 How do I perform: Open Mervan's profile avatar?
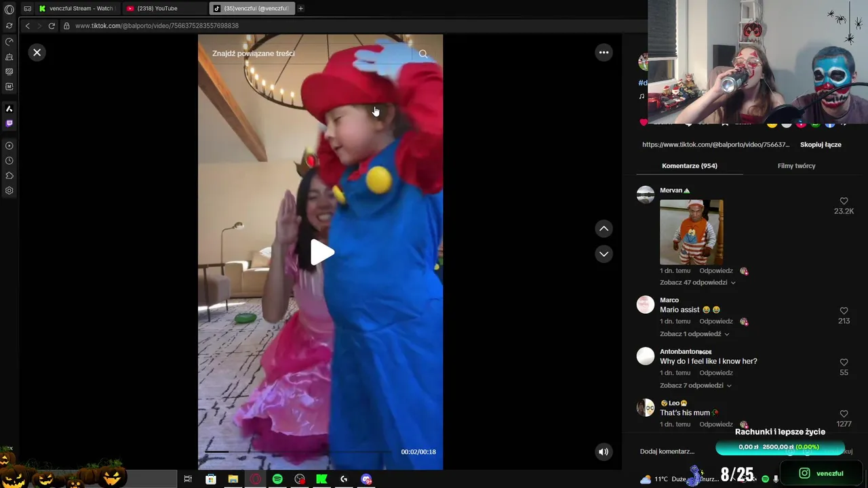point(646,195)
